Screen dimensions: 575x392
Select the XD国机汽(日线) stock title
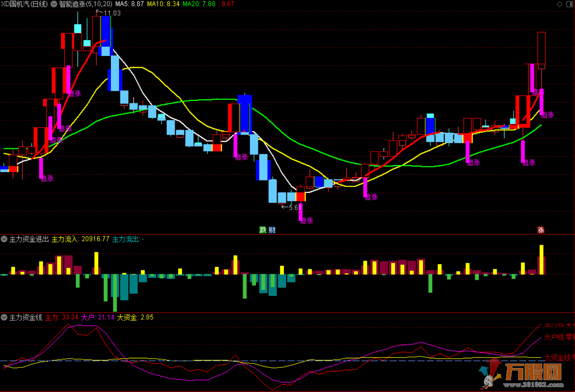click(x=25, y=4)
